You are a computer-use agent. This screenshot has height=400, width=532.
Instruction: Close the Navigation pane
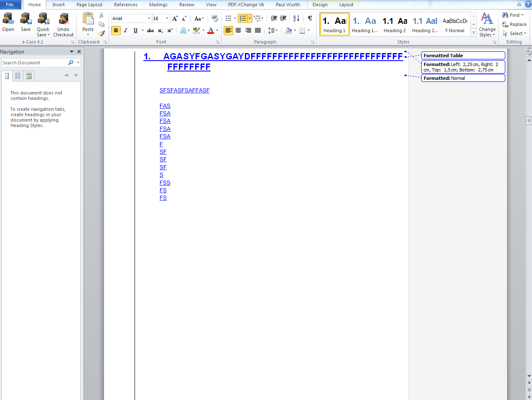tap(79, 52)
